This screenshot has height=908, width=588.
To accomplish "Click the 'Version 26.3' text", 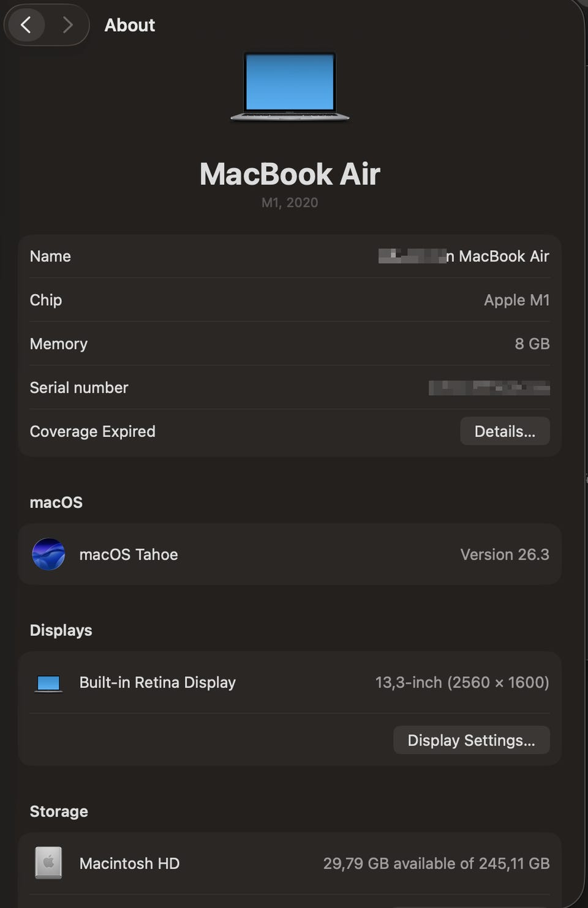I will point(505,554).
